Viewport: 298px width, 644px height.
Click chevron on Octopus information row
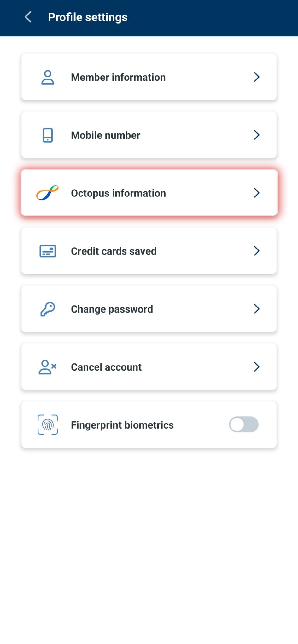[257, 193]
